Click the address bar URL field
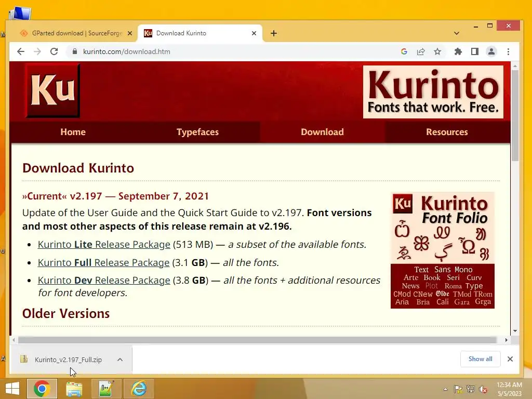Viewport: 532px width, 399px height. tap(234, 51)
